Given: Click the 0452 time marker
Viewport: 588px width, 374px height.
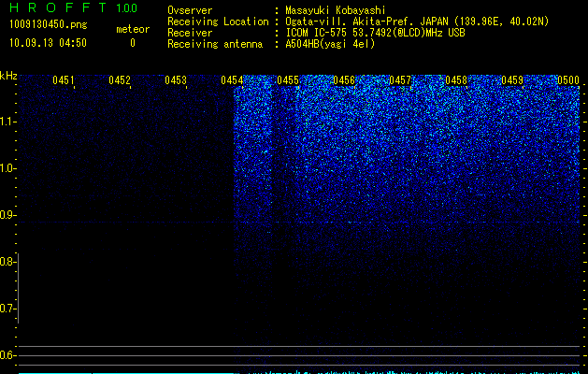Looking at the screenshot, I should [x=120, y=80].
